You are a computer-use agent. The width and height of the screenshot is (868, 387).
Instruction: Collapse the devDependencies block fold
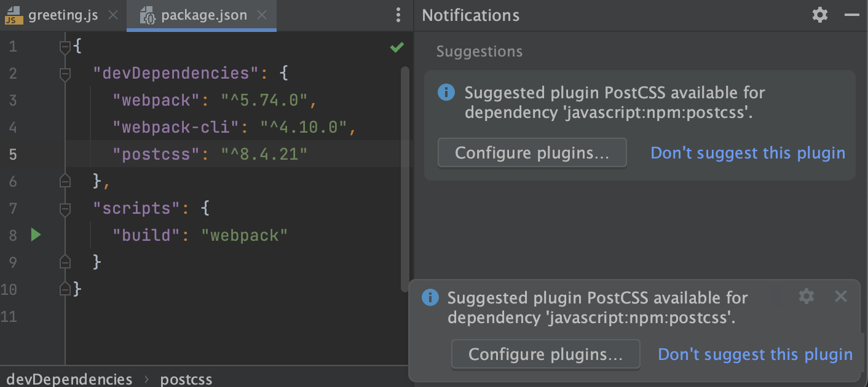[x=65, y=72]
